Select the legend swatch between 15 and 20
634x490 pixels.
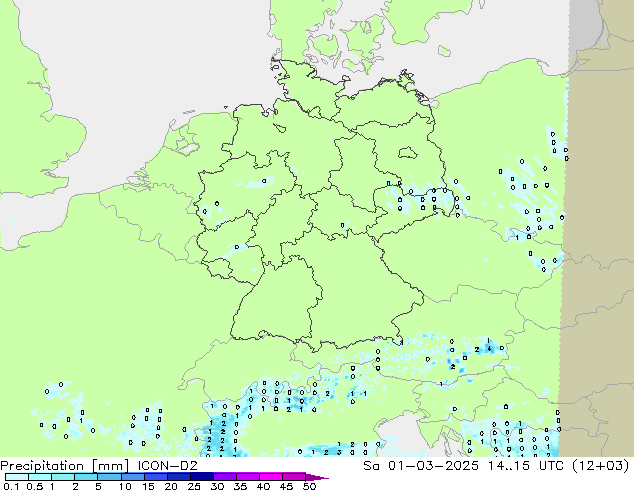point(156,477)
